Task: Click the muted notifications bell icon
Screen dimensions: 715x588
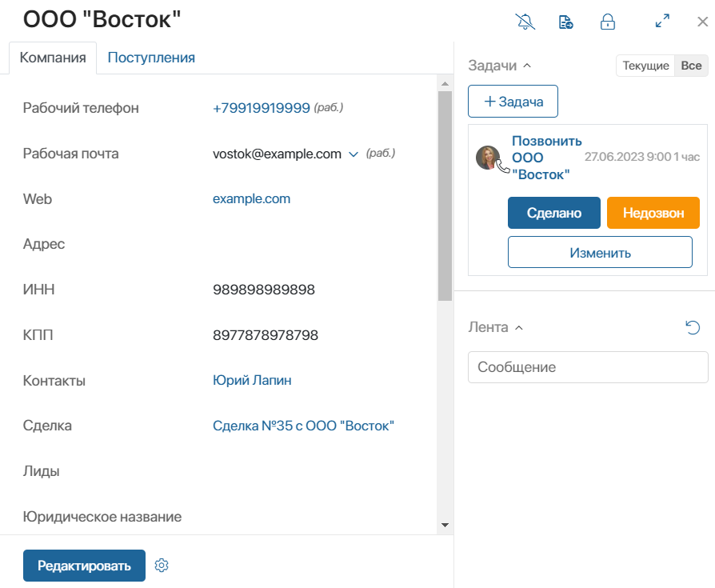Action: point(525,22)
